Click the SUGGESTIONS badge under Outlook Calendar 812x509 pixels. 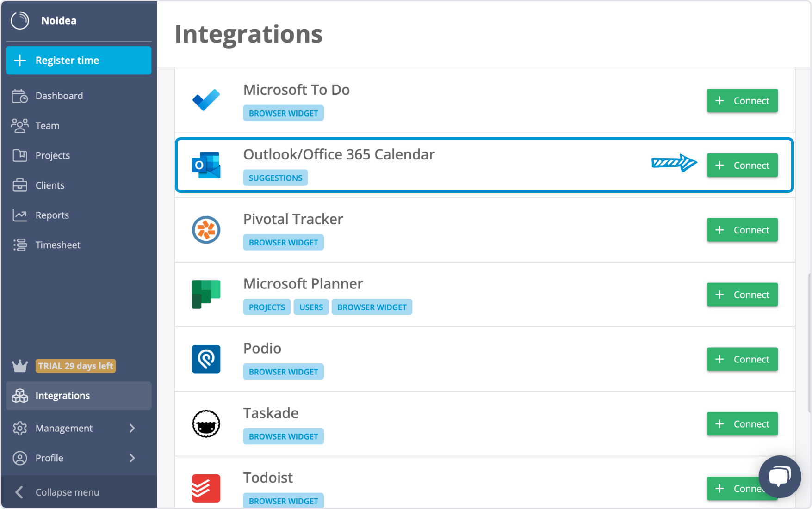(x=275, y=178)
